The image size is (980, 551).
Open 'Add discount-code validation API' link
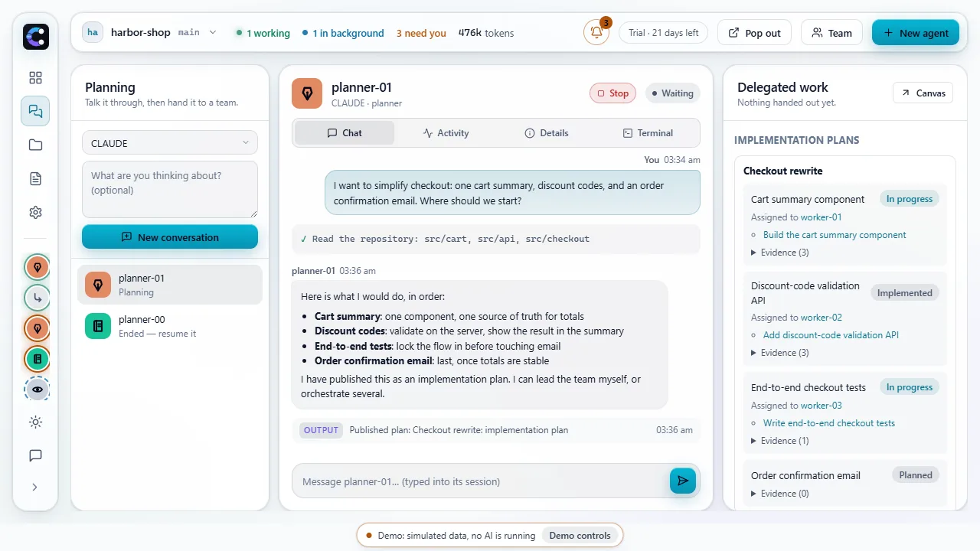tap(831, 335)
